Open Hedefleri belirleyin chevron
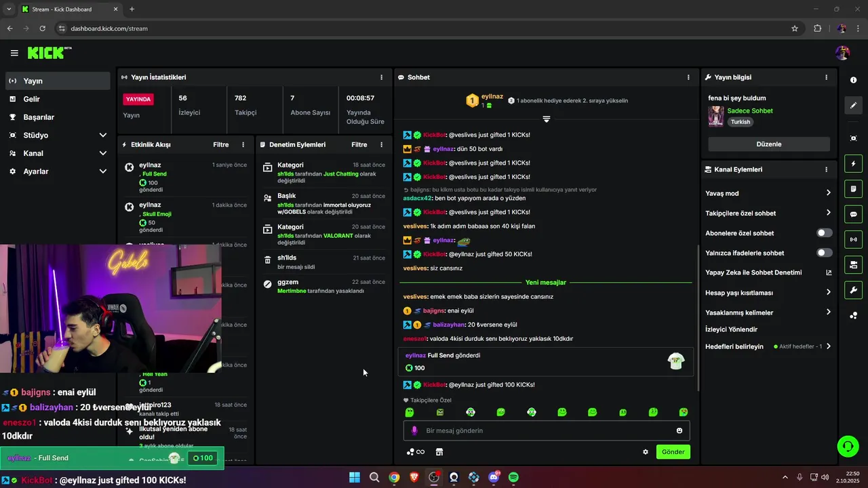Viewport: 868px width, 488px height. coord(828,346)
